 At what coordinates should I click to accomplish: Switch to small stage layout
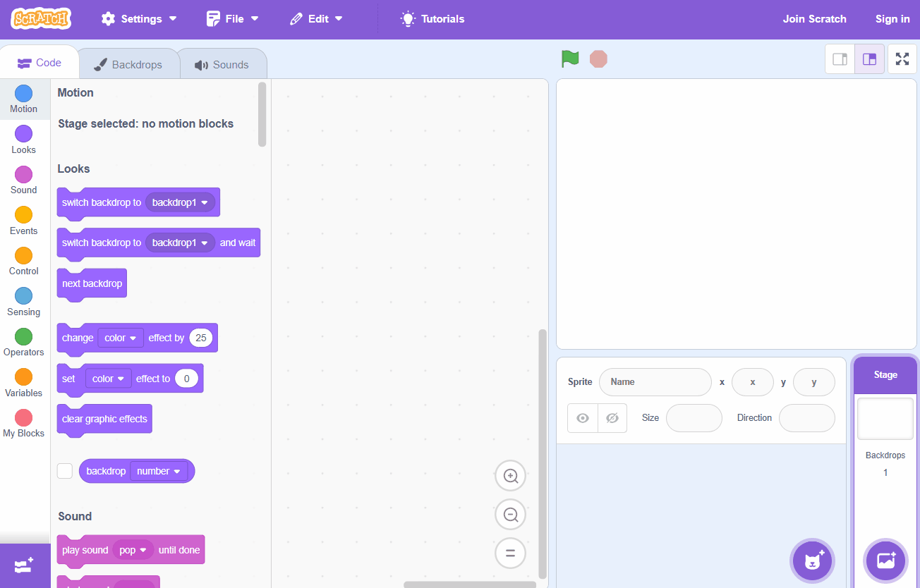(840, 59)
